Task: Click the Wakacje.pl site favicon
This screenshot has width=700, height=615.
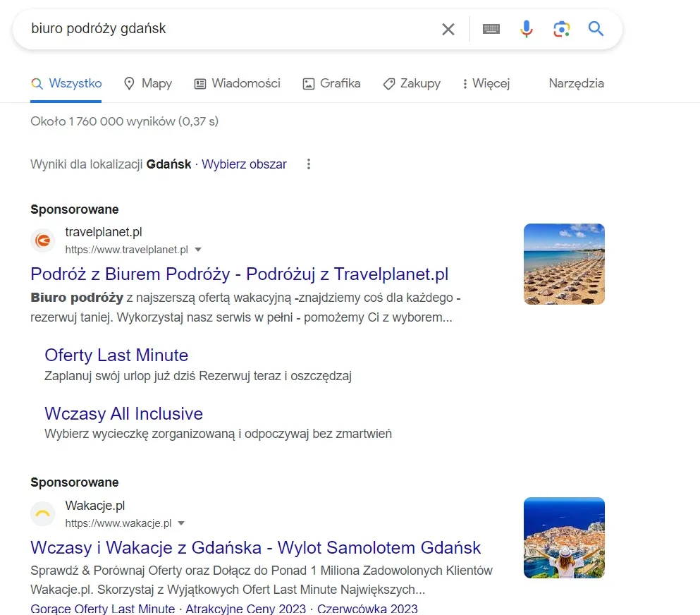Action: (43, 514)
